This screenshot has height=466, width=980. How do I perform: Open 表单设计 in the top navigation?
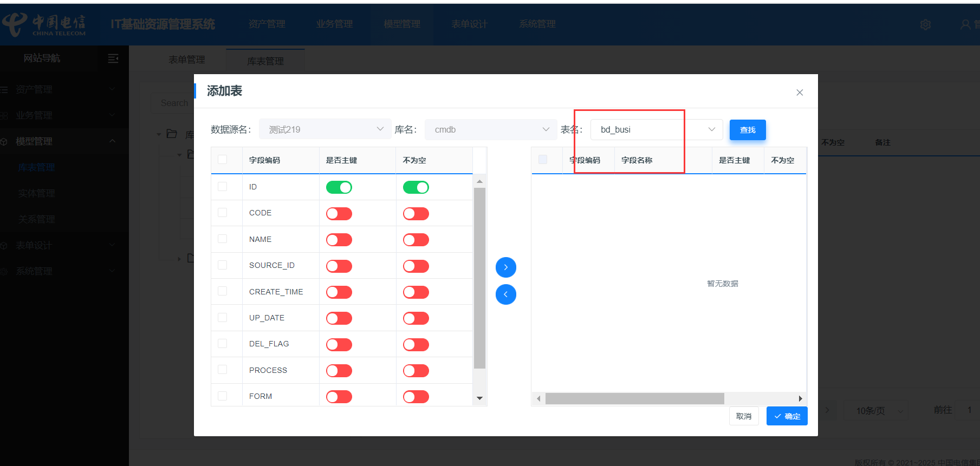click(x=470, y=24)
